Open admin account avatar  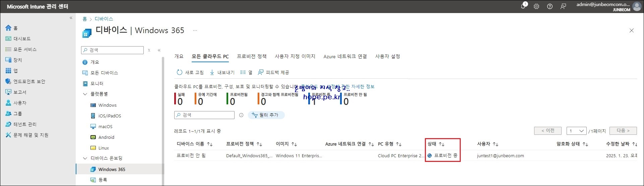point(637,6)
